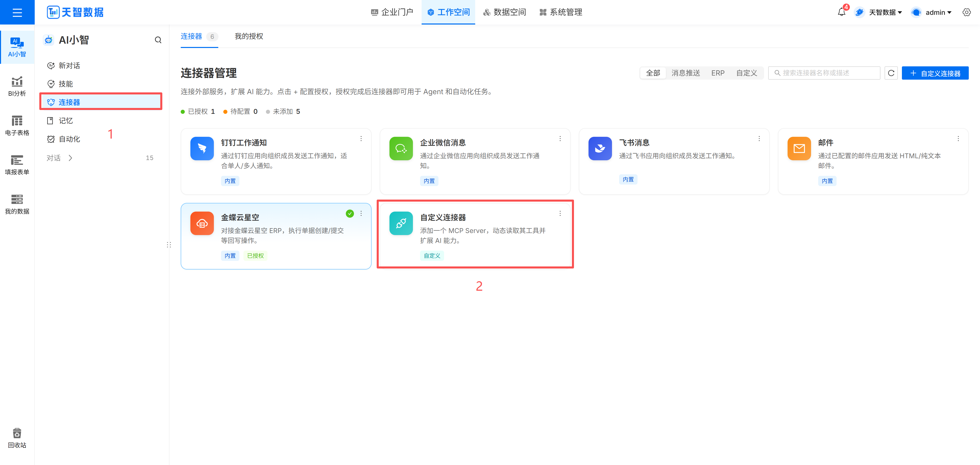Image resolution: width=980 pixels, height=465 pixels.
Task: Open 电子表格 in the sidebar
Action: (17, 126)
